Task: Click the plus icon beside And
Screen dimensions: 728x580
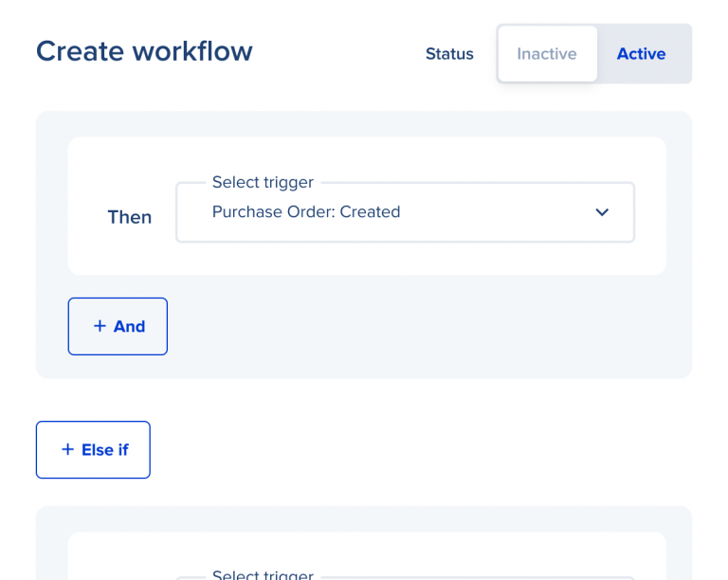Action: click(100, 326)
